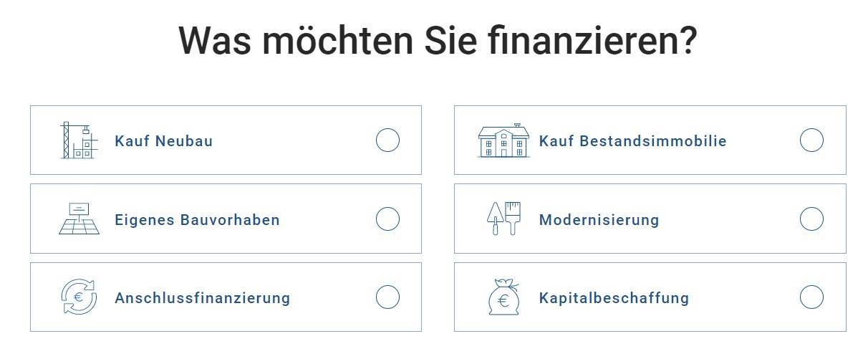The height and width of the screenshot is (359, 868).
Task: Click the building plot icon for Eigenes Bauvorhaben
Action: (79, 219)
